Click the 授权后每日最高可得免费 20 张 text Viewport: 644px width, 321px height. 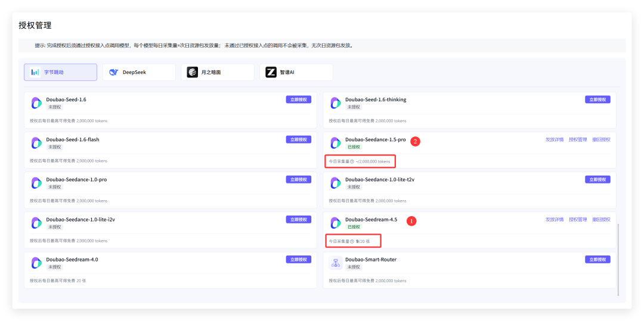58,281
